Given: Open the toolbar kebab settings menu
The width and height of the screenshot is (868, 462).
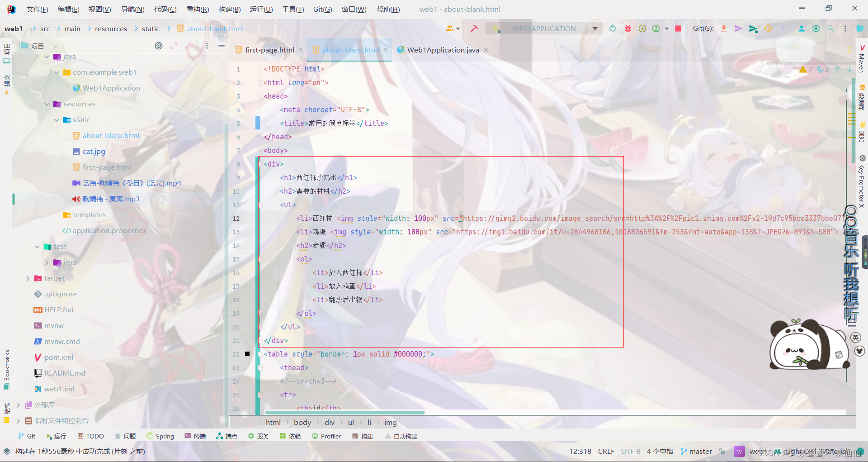Looking at the screenshot, I should pos(845,29).
